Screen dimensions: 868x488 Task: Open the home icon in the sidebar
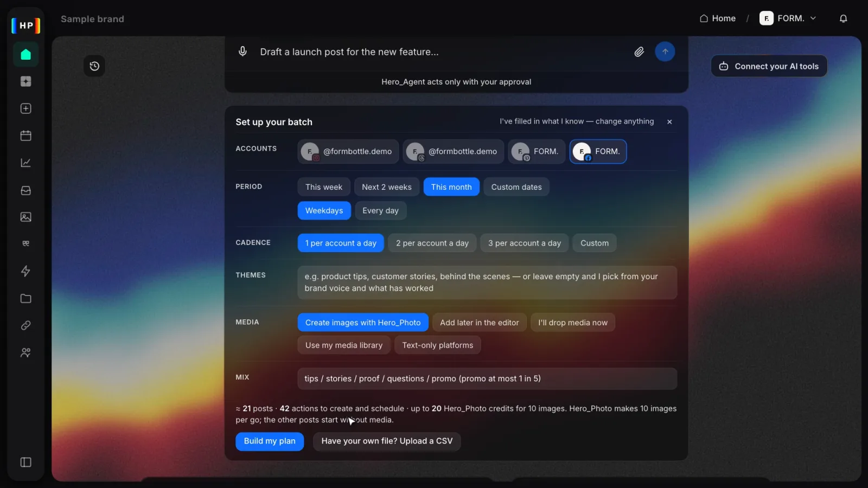(25, 54)
